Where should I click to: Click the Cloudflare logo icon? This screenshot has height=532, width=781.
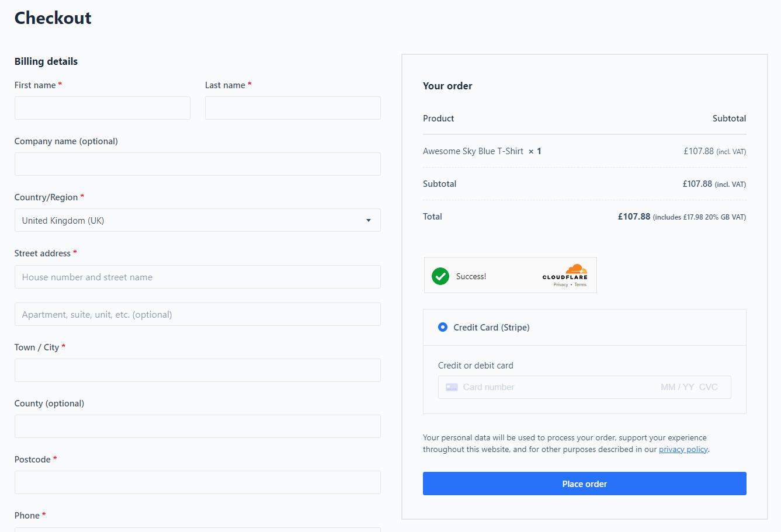[x=565, y=272]
